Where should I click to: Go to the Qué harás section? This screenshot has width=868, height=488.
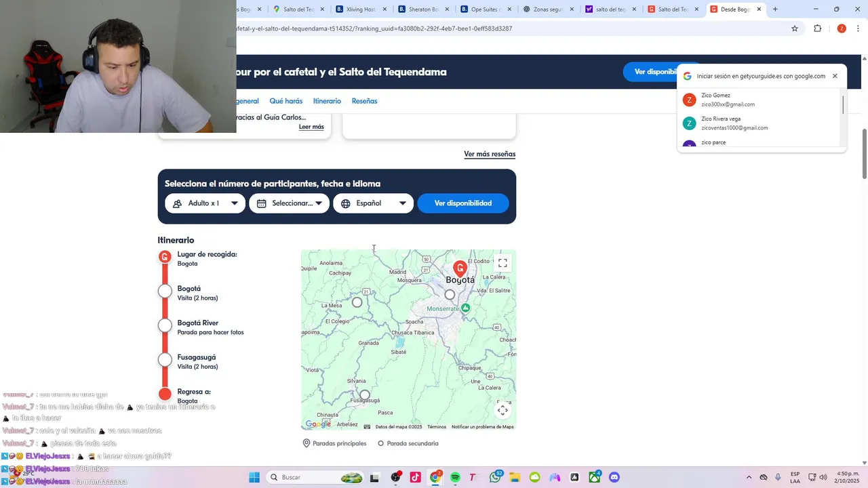[x=286, y=101]
